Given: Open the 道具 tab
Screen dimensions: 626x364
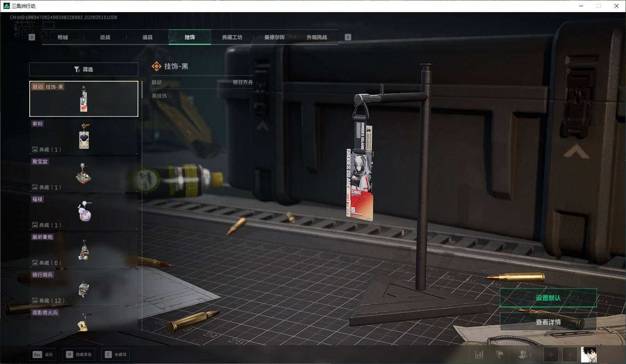Looking at the screenshot, I should click(147, 37).
